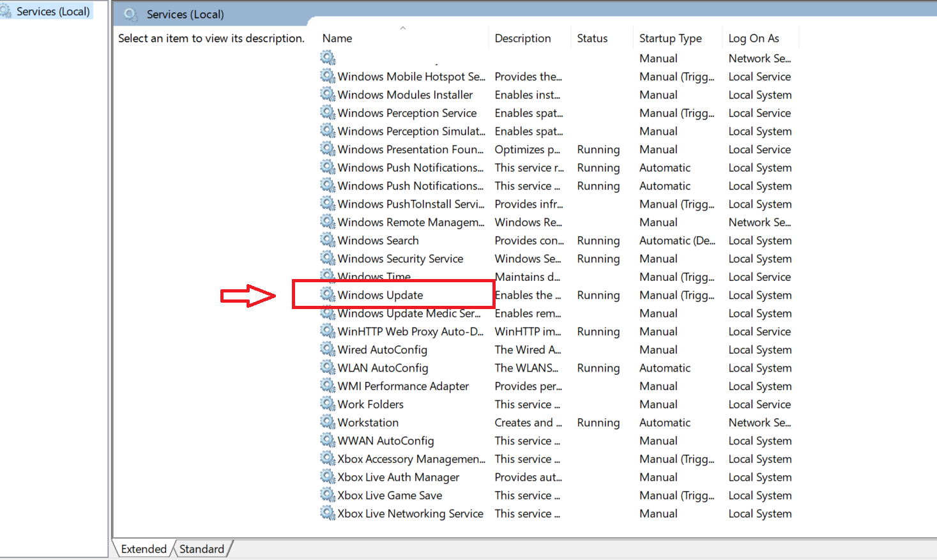Screen dimensions: 937x560
Task: Select the Xbox Live Auth Manager name
Action: (x=399, y=477)
